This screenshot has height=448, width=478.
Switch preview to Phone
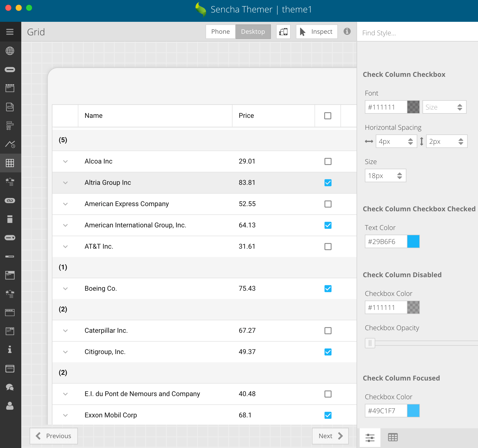(220, 32)
